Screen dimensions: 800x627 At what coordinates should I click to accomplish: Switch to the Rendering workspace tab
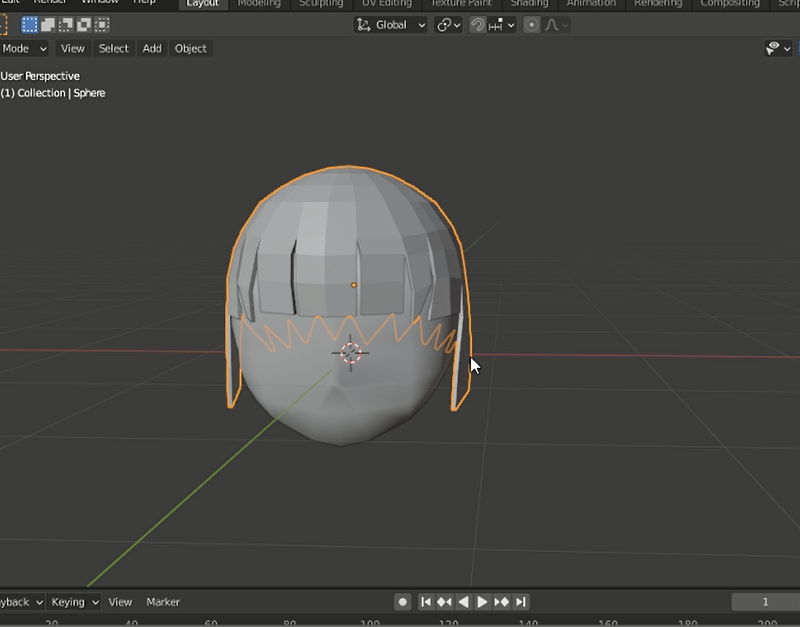click(658, 4)
